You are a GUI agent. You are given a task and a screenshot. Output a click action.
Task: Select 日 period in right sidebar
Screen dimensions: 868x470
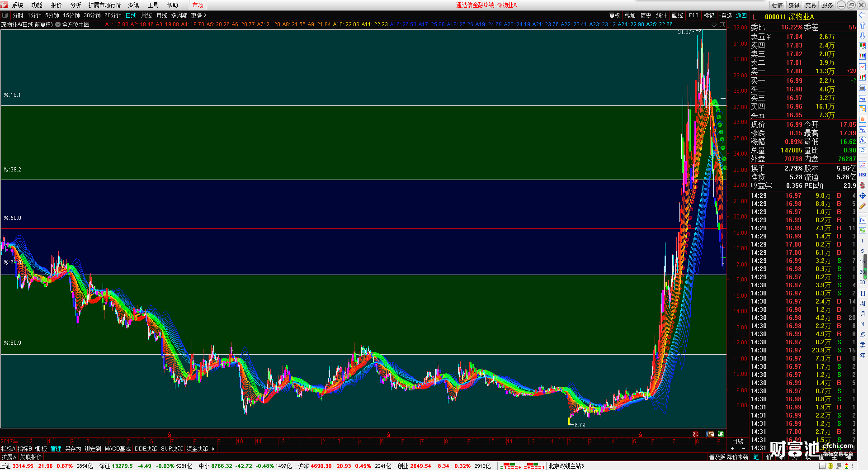point(862,293)
